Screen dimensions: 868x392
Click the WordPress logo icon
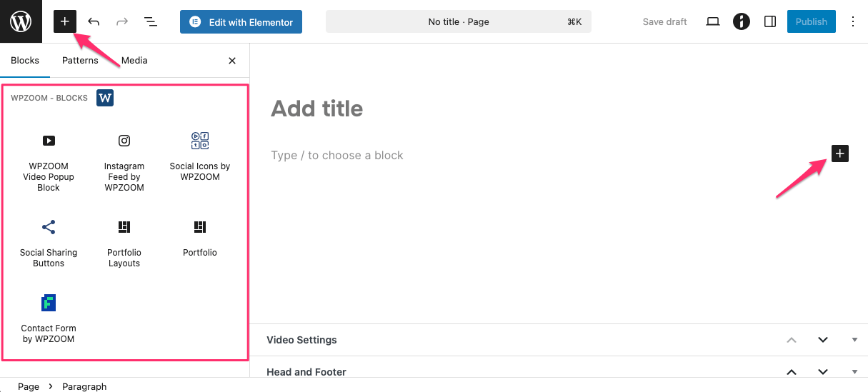pos(21,21)
